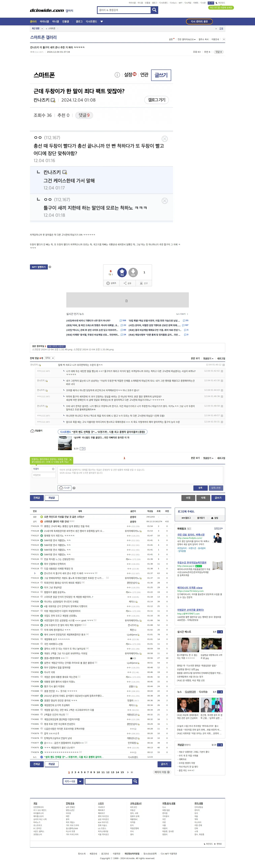This screenshot has height=868, width=255.
Task: Click 등록 comment submit button
Action: [200, 488]
